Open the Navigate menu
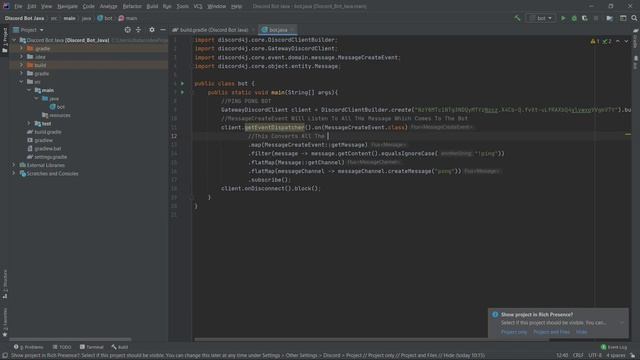The height and width of the screenshot is (360, 640). [67, 6]
